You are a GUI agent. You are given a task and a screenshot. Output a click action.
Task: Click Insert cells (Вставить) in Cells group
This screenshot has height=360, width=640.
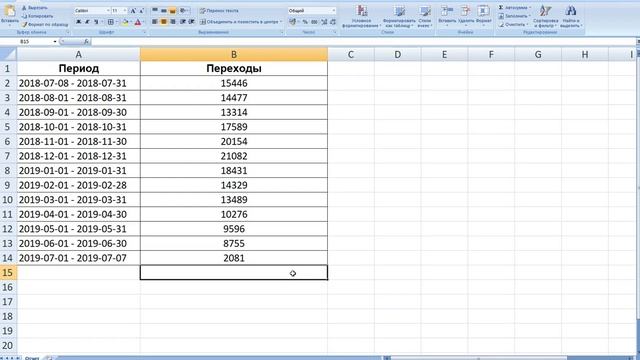[x=447, y=15]
